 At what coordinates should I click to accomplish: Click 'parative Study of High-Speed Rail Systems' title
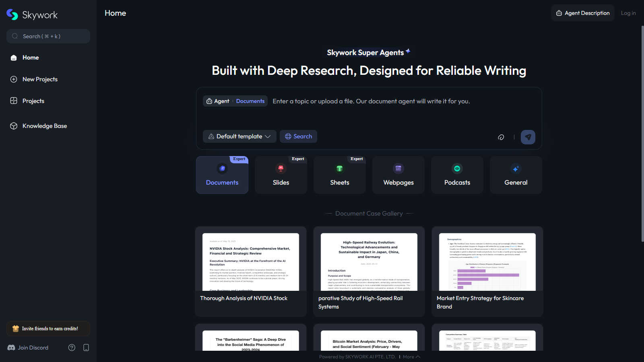pos(361,302)
